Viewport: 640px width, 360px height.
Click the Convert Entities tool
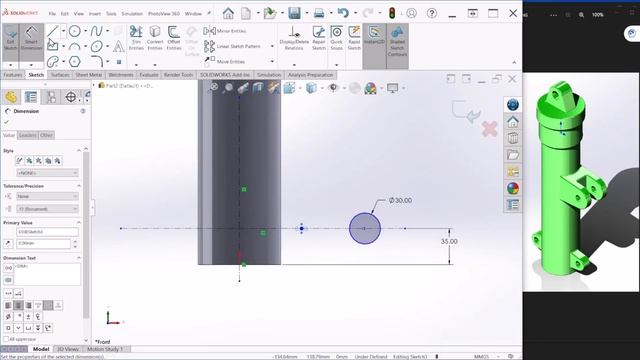[155, 38]
